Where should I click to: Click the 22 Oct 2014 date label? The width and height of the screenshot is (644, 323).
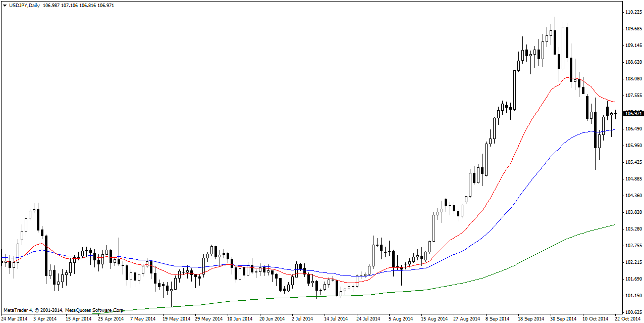(627, 319)
